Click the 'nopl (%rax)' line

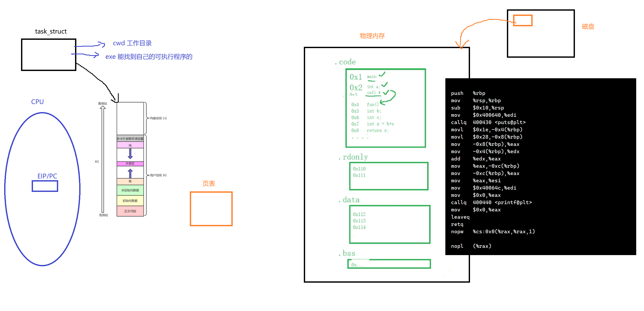tap(471, 246)
